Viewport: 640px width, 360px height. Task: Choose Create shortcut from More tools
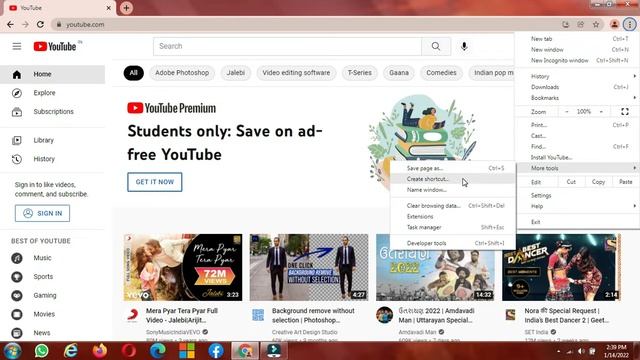pos(452,179)
